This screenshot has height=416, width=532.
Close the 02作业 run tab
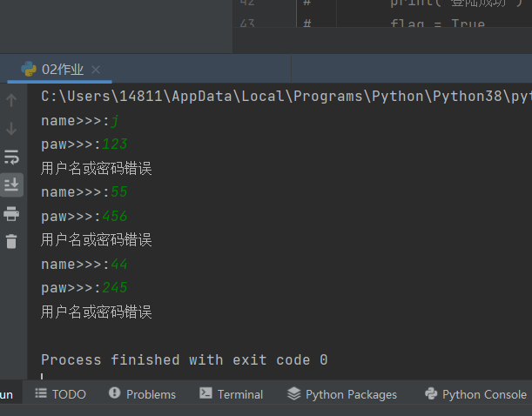click(96, 70)
